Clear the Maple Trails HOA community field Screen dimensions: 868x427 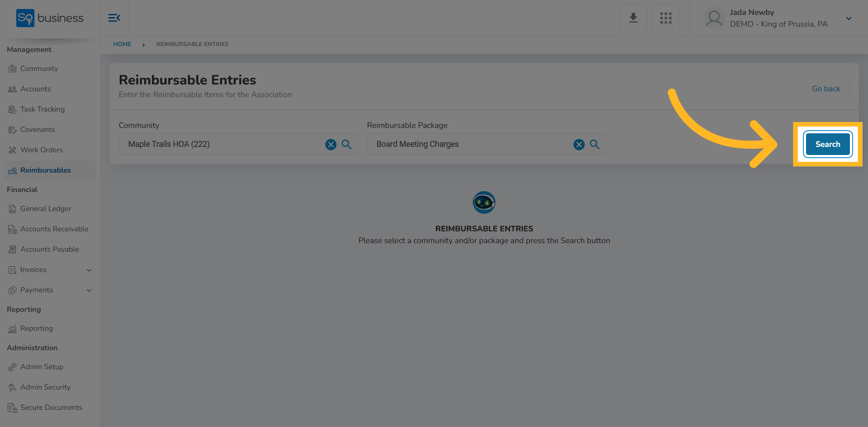point(331,145)
